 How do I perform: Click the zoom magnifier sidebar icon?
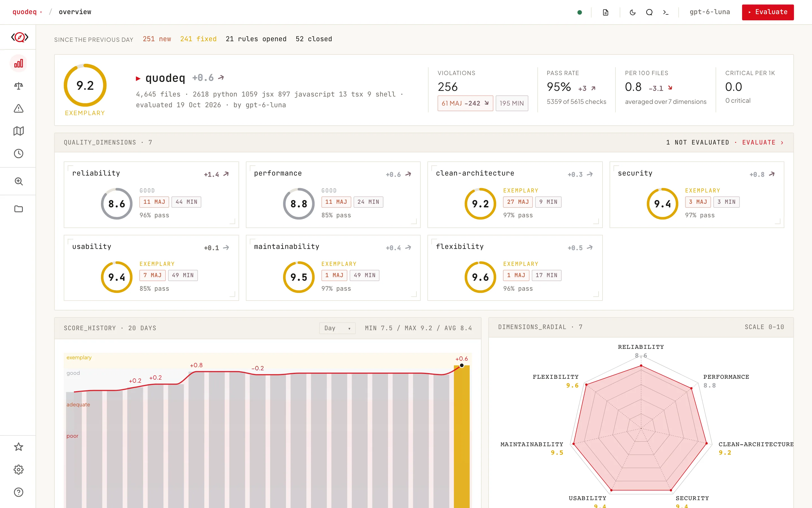(x=18, y=181)
